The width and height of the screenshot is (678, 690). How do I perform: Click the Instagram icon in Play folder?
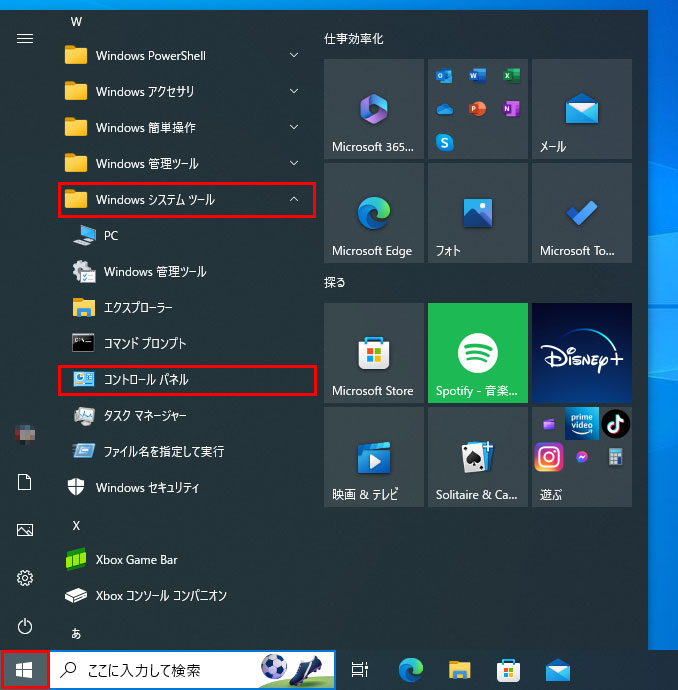[549, 457]
